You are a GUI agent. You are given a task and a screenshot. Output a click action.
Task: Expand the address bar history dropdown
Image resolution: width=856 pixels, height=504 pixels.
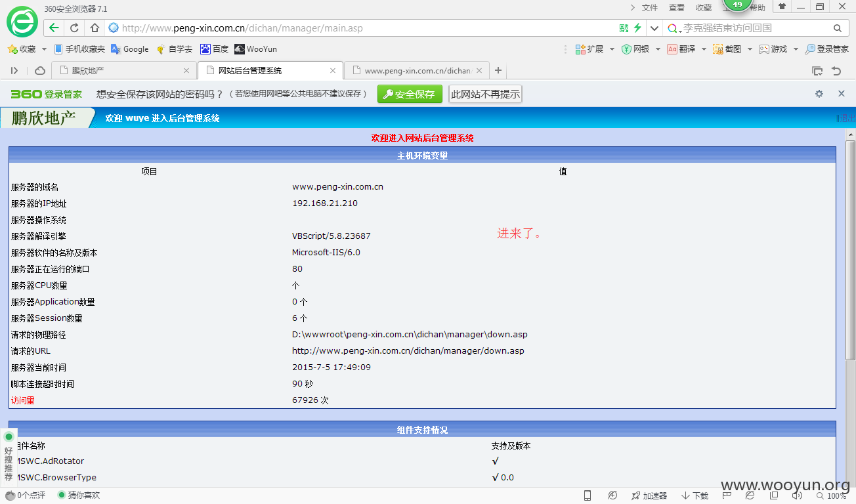[654, 28]
